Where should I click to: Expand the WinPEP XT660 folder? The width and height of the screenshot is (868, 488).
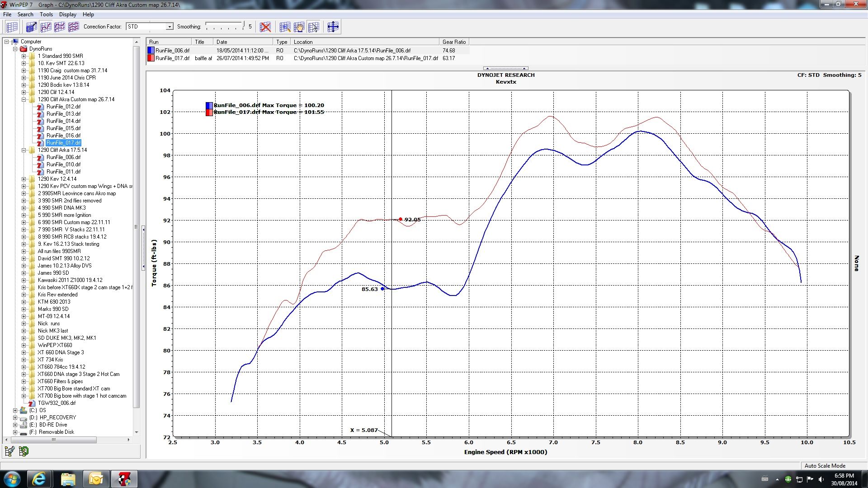24,345
